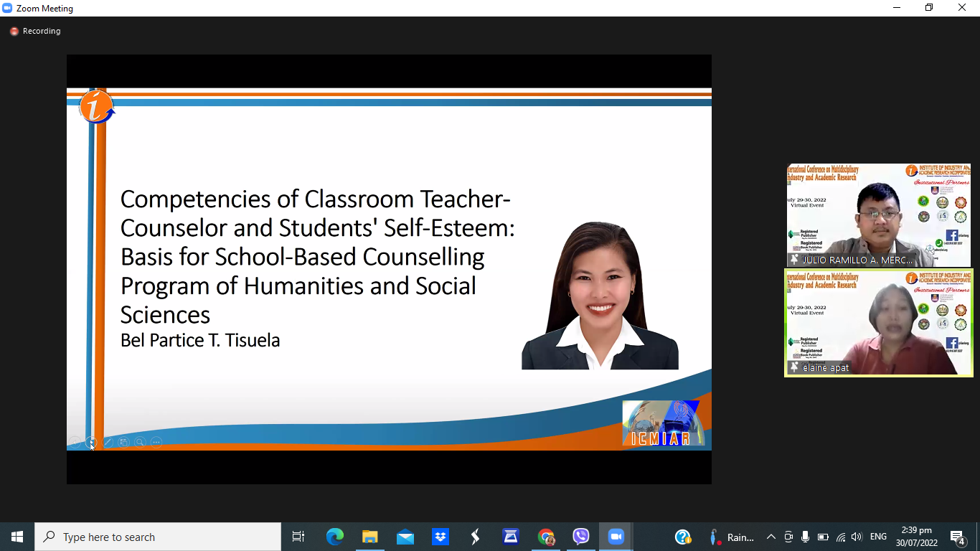Open Dropbox from the taskbar

440,537
